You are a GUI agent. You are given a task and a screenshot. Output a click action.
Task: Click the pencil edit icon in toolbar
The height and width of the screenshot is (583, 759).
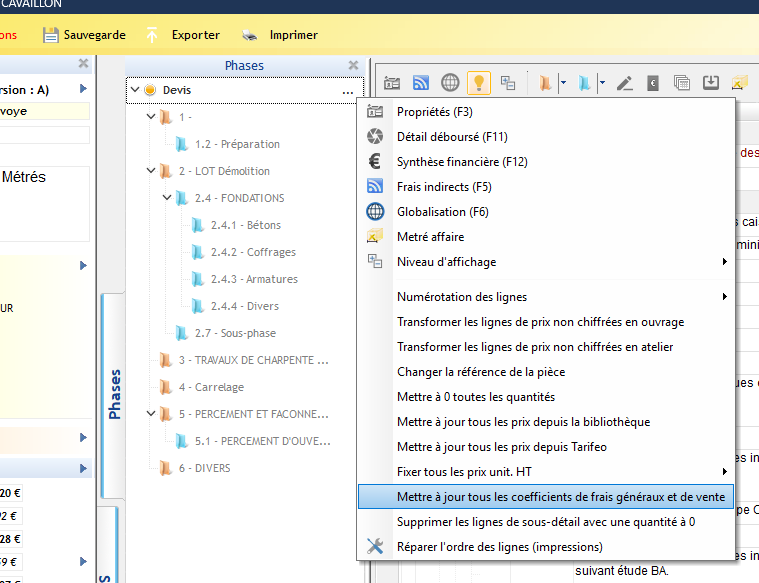625,83
